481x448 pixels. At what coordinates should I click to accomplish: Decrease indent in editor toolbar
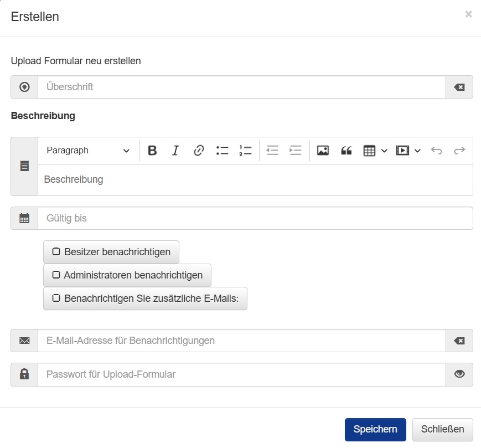[272, 151]
